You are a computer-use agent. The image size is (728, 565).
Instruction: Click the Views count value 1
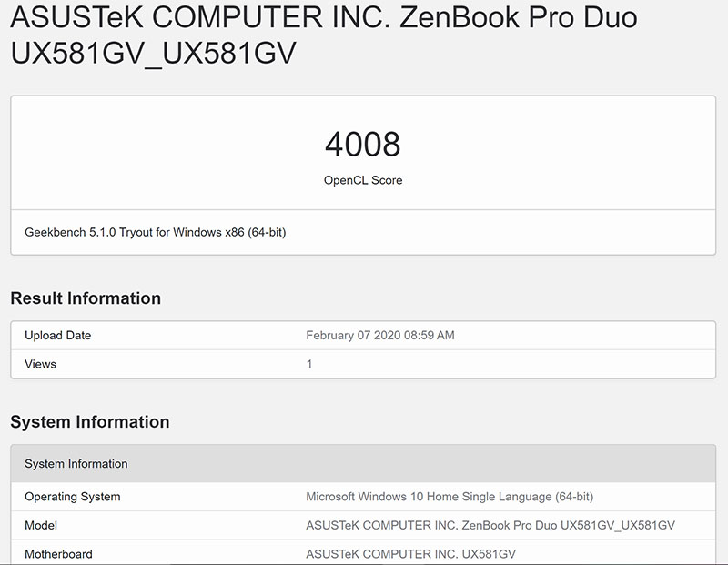(x=309, y=364)
